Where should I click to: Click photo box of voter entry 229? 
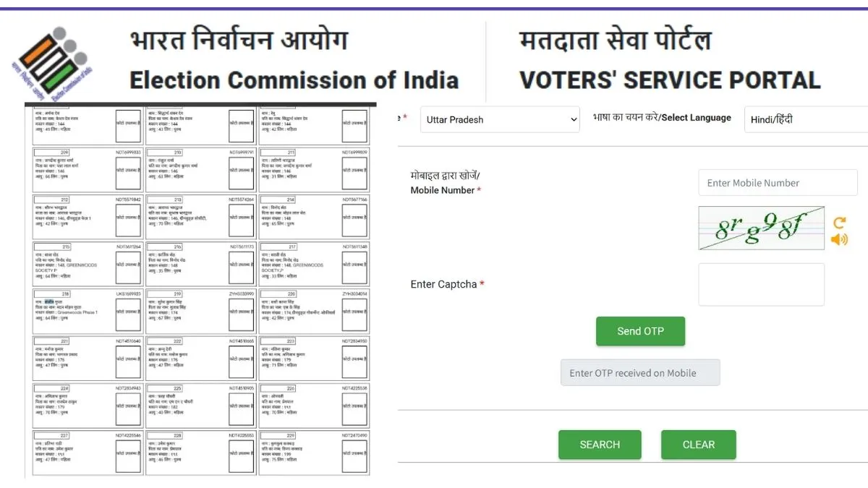pos(354,452)
